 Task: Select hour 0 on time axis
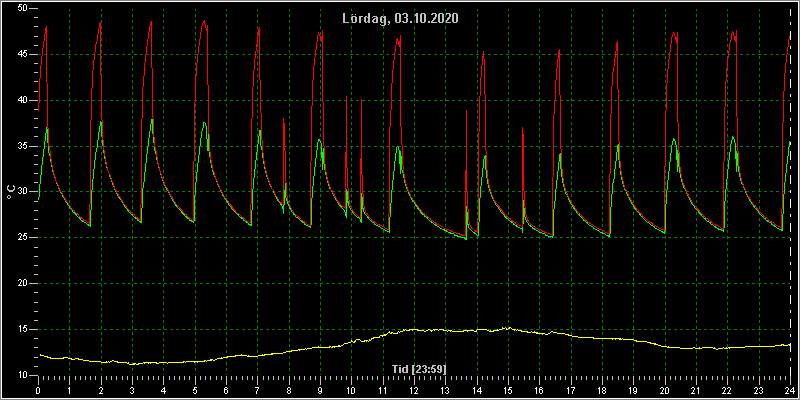[38, 390]
